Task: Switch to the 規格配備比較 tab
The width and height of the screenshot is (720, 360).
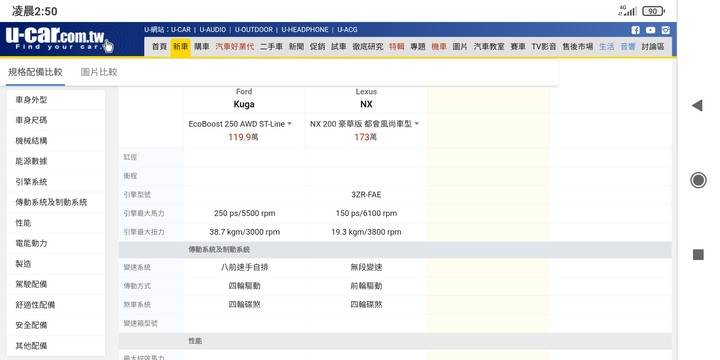Action: tap(35, 72)
